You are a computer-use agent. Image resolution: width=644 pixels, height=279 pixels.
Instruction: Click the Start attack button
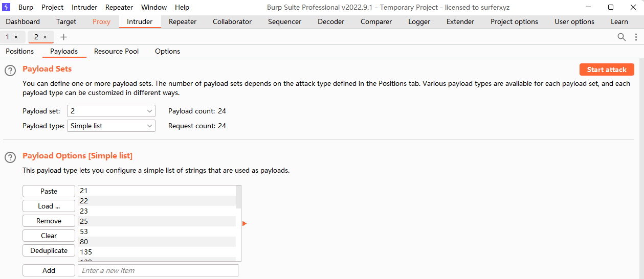pos(607,69)
